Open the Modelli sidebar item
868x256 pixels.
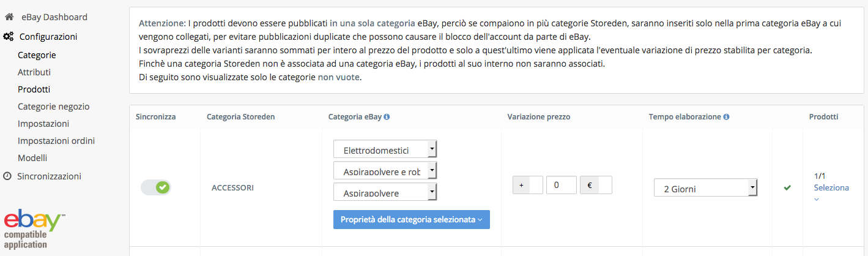tap(32, 158)
